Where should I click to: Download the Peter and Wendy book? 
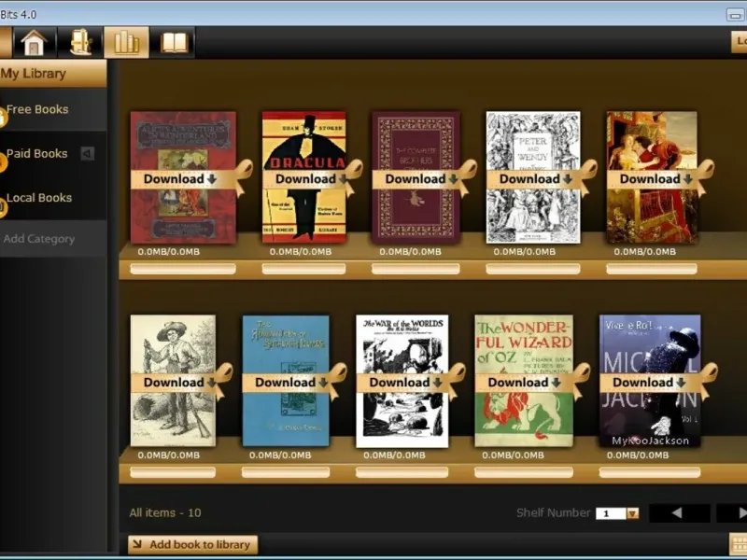(x=535, y=179)
